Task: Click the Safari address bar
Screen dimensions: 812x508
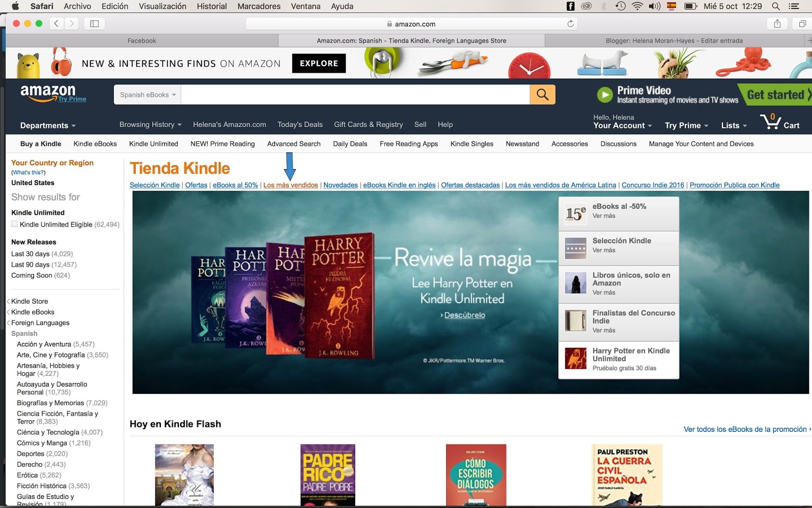Action: pyautogui.click(x=412, y=23)
